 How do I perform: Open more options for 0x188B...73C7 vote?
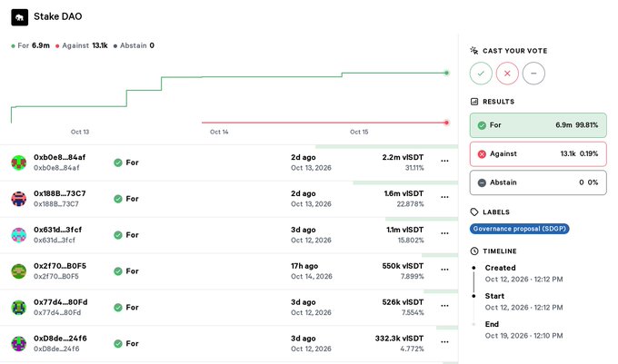[444, 197]
